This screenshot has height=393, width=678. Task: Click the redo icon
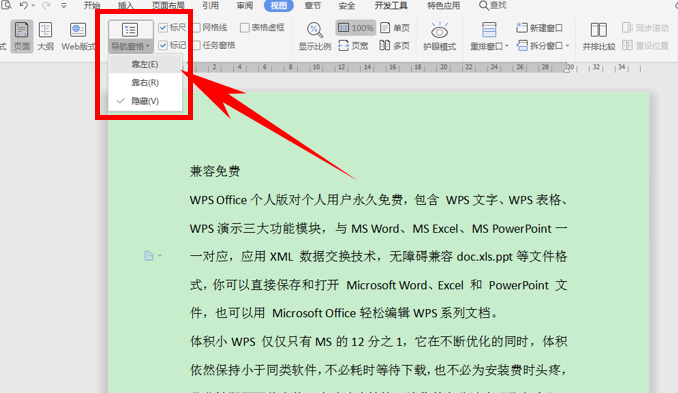46,5
